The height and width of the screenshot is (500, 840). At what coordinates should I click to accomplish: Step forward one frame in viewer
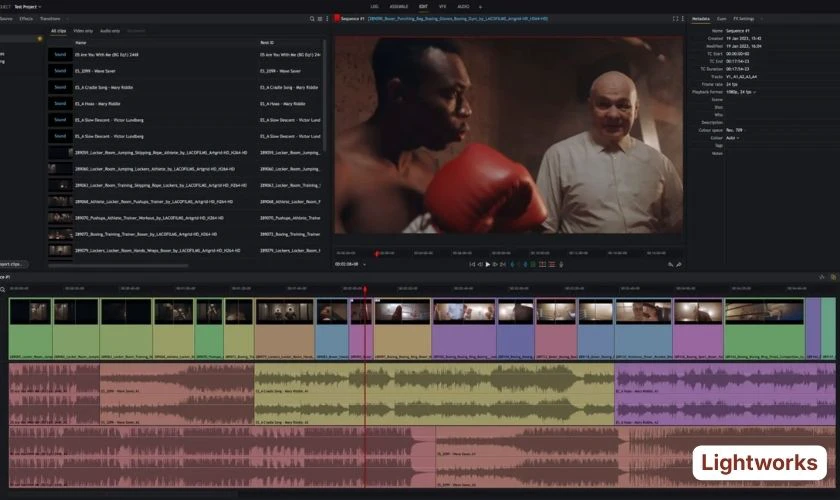point(495,264)
